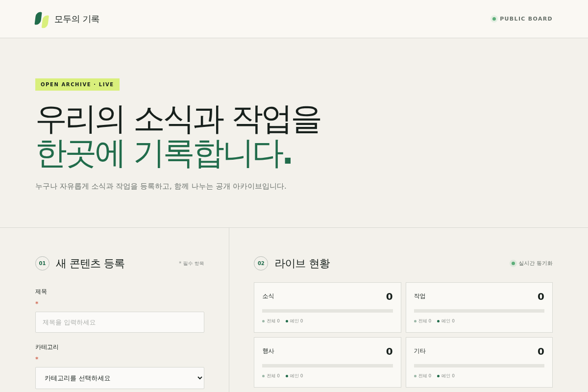The image size is (588, 392).
Task: Click the 실시간 동기화 status label
Action: coord(536,263)
